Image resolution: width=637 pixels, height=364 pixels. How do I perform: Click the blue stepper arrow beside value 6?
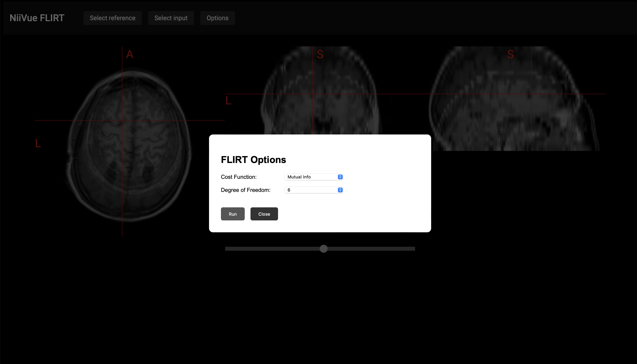(340, 190)
